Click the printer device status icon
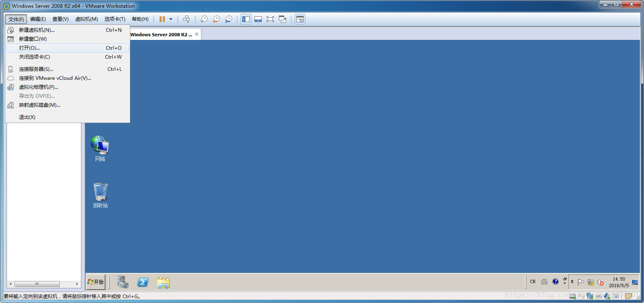Screen dimensions: 644x303 pyautogui.click(x=598, y=296)
